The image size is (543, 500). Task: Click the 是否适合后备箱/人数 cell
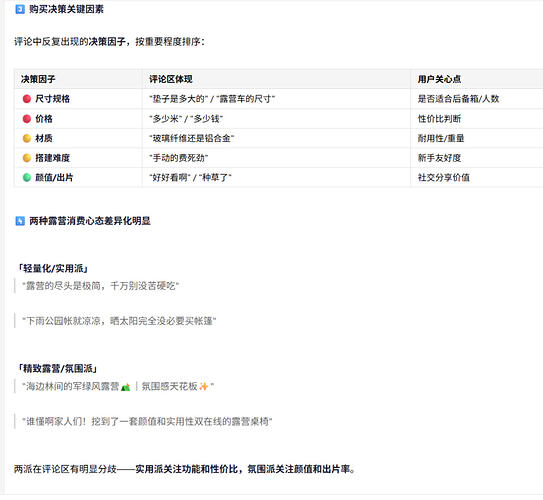click(477, 99)
